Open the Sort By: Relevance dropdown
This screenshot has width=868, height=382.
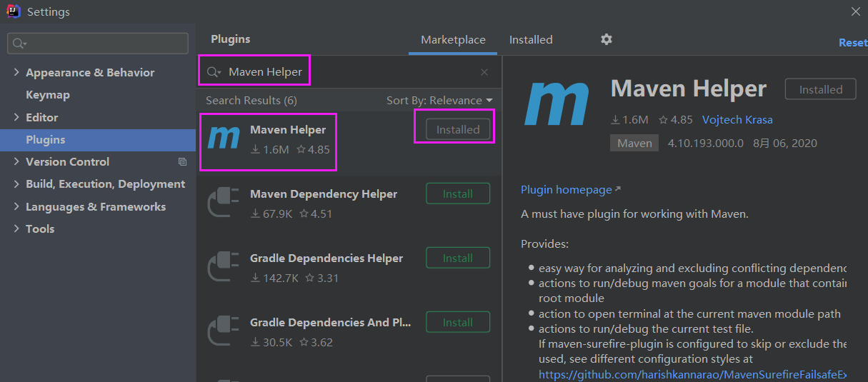(x=439, y=101)
